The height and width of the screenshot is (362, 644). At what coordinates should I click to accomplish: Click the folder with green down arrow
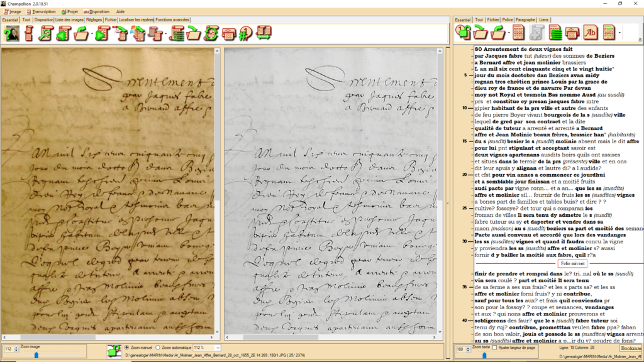click(x=194, y=33)
